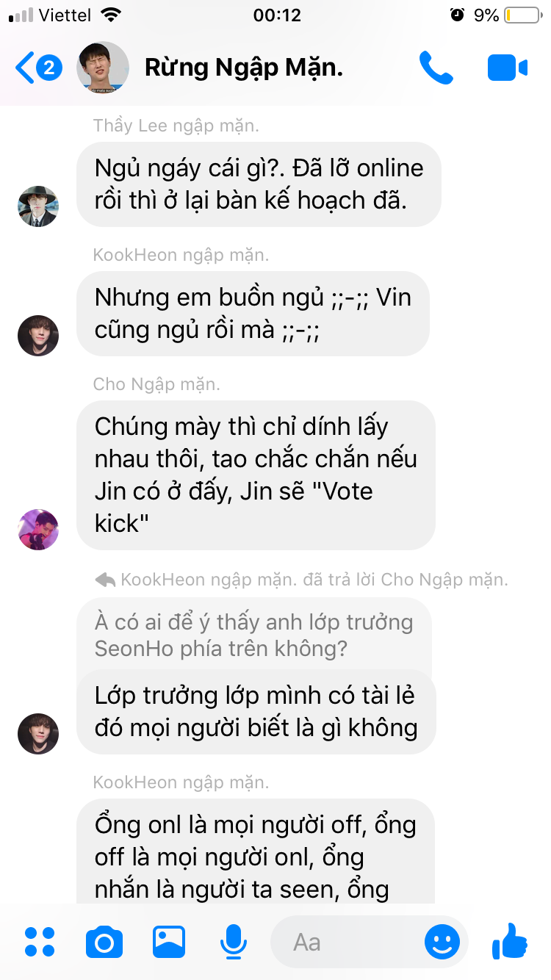551x980 pixels.
Task: Start a voice call with the phone icon
Action: [436, 68]
